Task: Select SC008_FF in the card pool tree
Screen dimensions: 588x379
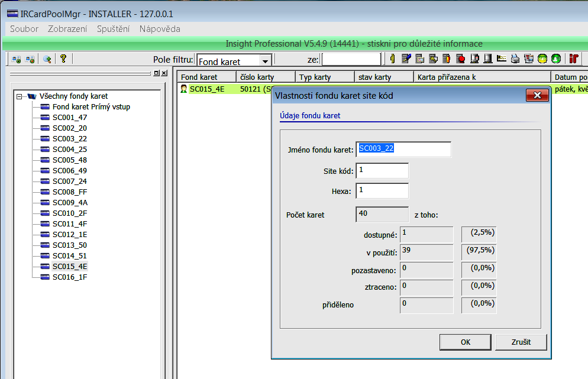Action: [69, 192]
